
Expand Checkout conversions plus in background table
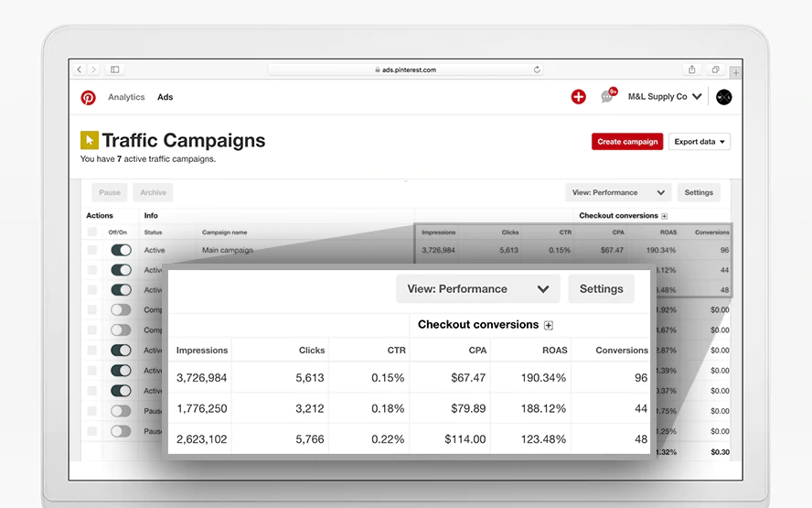(x=665, y=216)
